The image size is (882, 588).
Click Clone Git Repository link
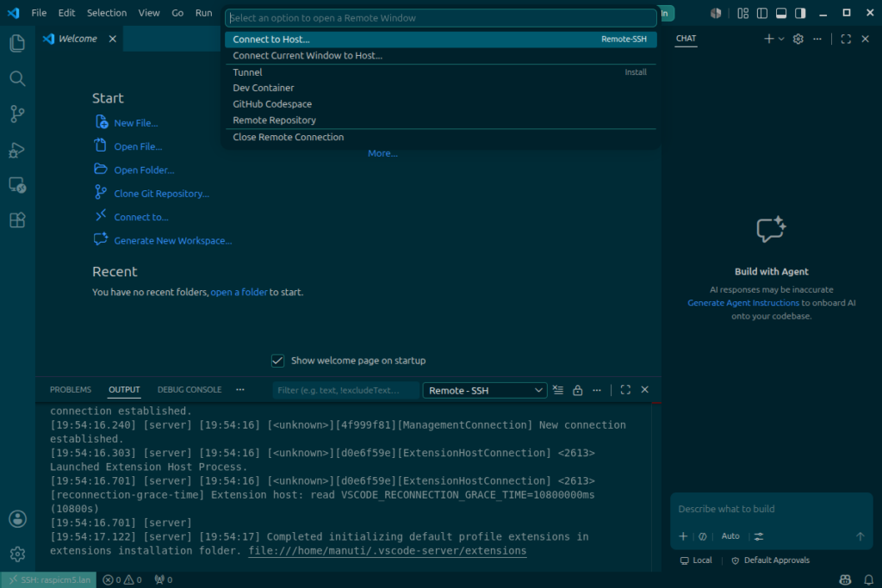[x=161, y=194]
